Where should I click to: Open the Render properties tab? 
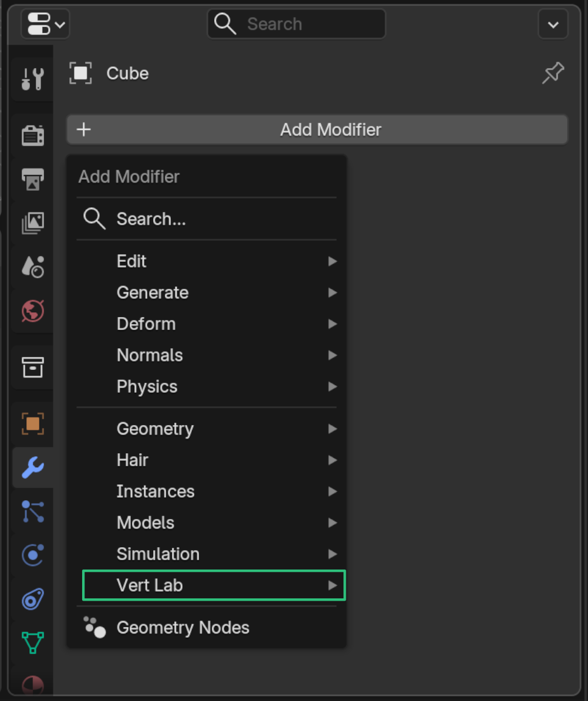[x=33, y=135]
